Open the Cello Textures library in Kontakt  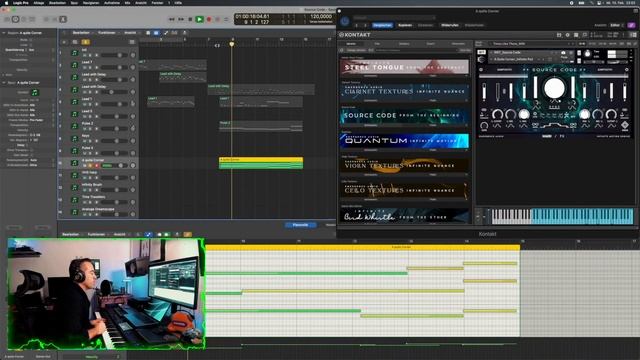coord(404,190)
